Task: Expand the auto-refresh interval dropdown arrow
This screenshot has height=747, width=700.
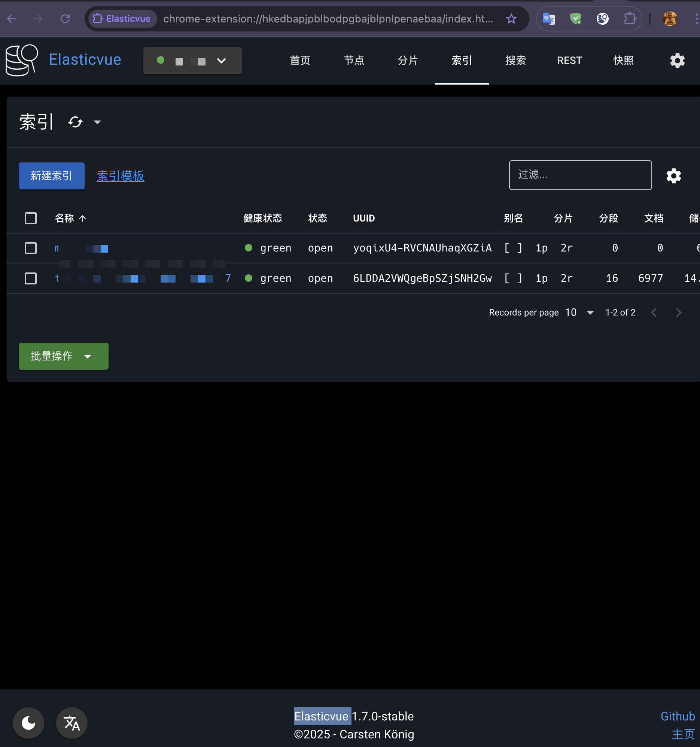Action: click(97, 122)
